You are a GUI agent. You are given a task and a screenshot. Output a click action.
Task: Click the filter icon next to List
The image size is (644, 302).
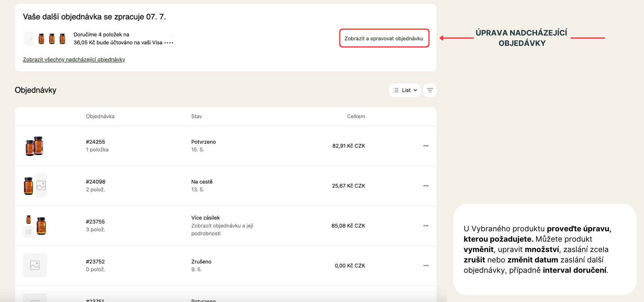430,90
